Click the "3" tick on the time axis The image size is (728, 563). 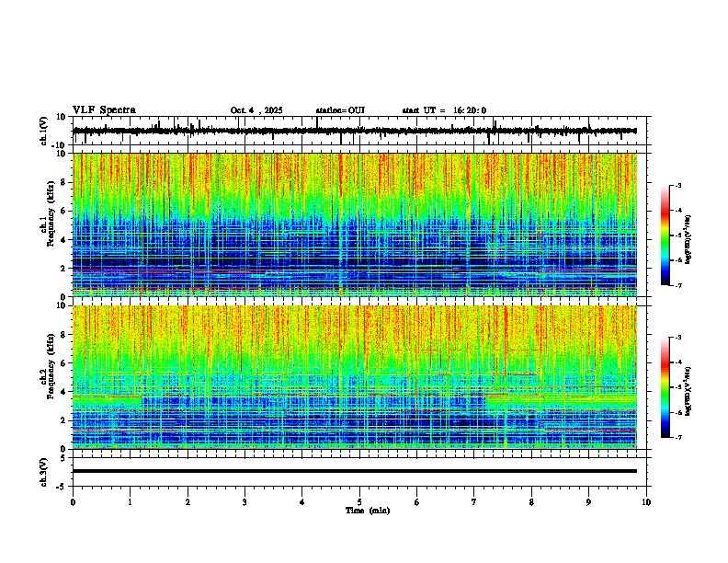coord(245,502)
